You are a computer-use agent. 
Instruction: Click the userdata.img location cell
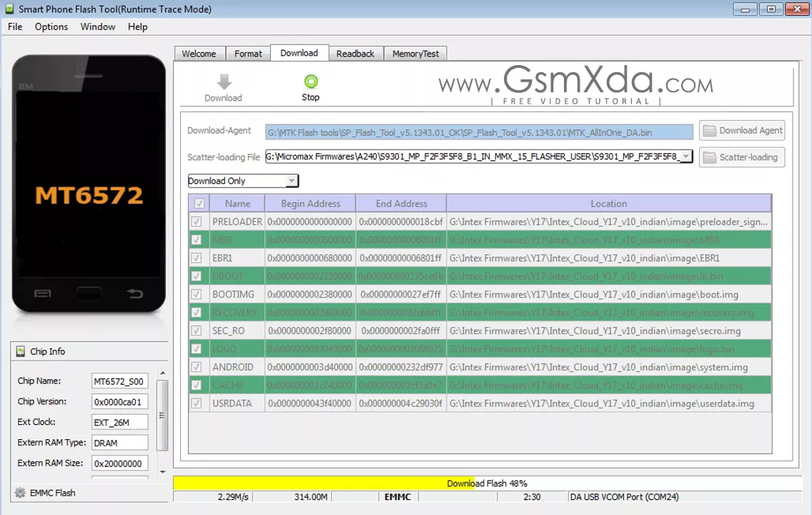[609, 403]
